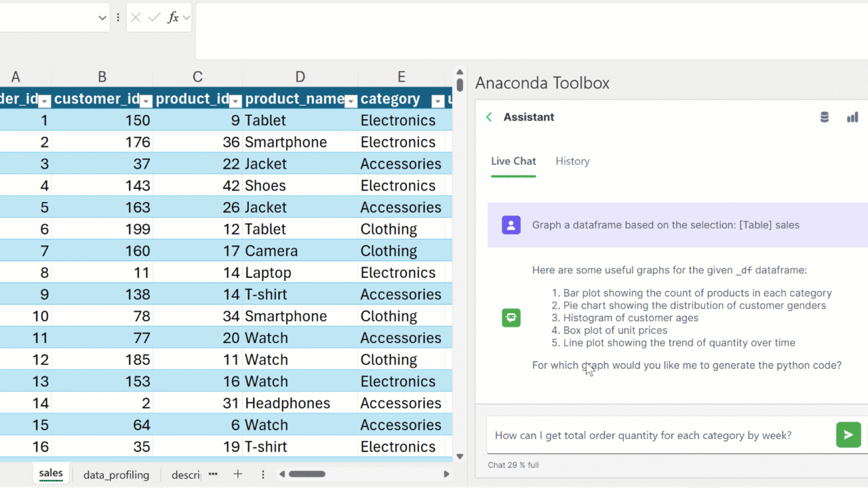Image resolution: width=868 pixels, height=488 pixels.
Task: Select the Live Chat tab
Action: pyautogui.click(x=513, y=161)
